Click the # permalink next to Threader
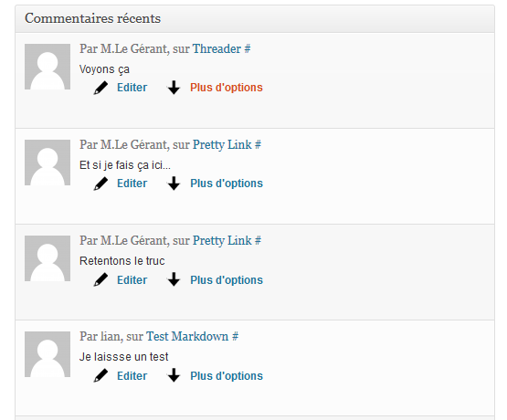Screen dimensions: 507x420 tap(248, 48)
